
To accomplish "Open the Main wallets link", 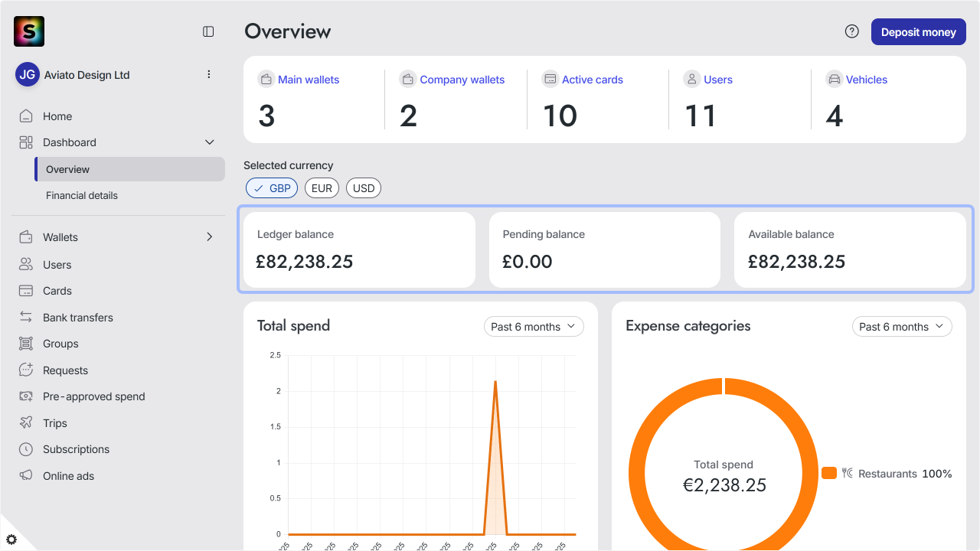I will 309,80.
